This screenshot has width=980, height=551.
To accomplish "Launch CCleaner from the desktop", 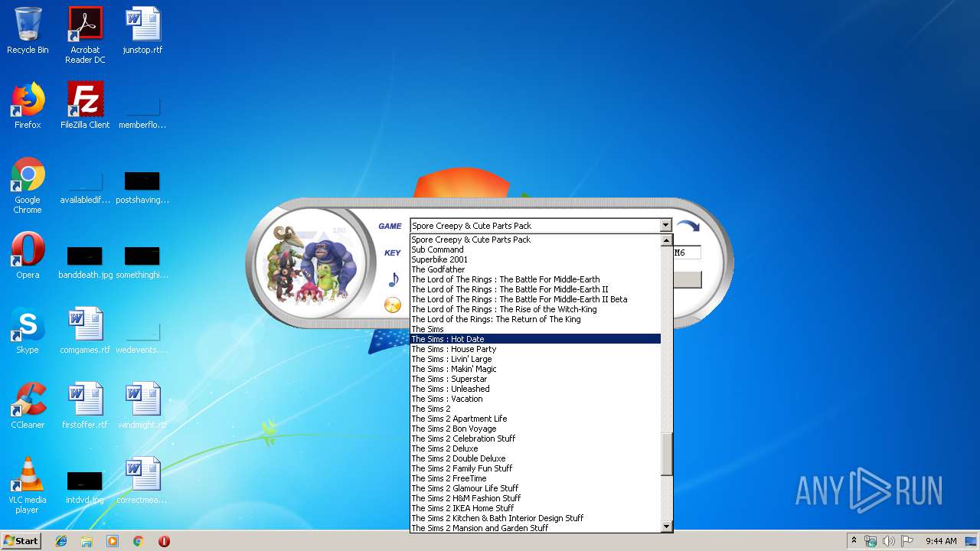I will point(28,406).
